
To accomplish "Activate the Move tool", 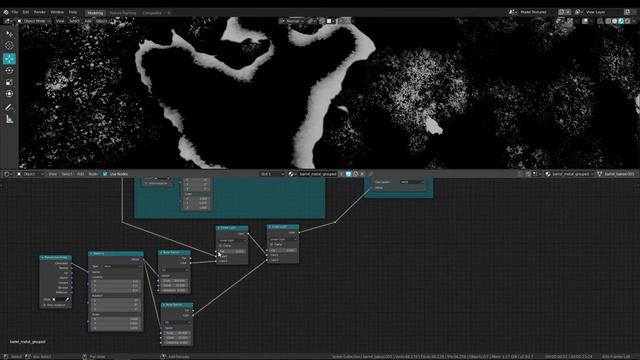I will pyautogui.click(x=9, y=59).
